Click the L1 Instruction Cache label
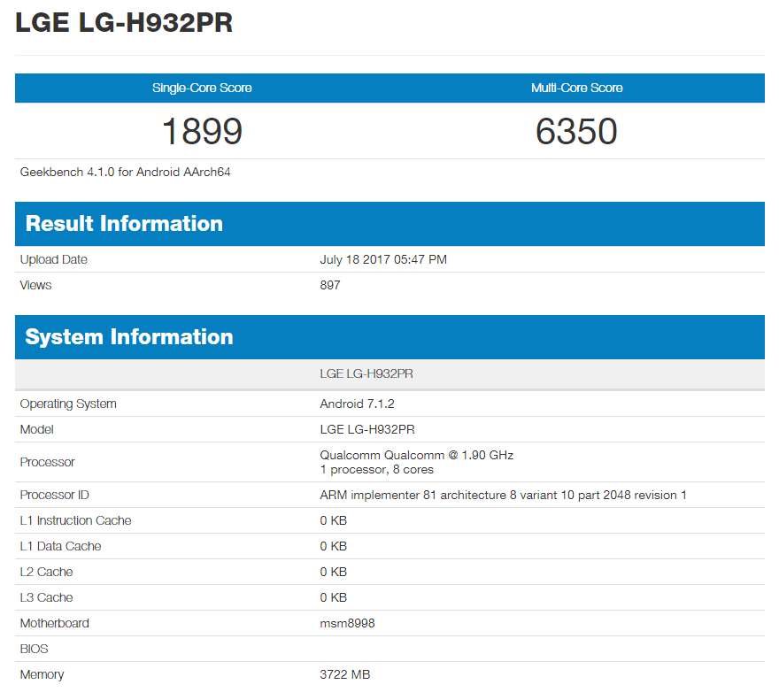 tap(75, 520)
